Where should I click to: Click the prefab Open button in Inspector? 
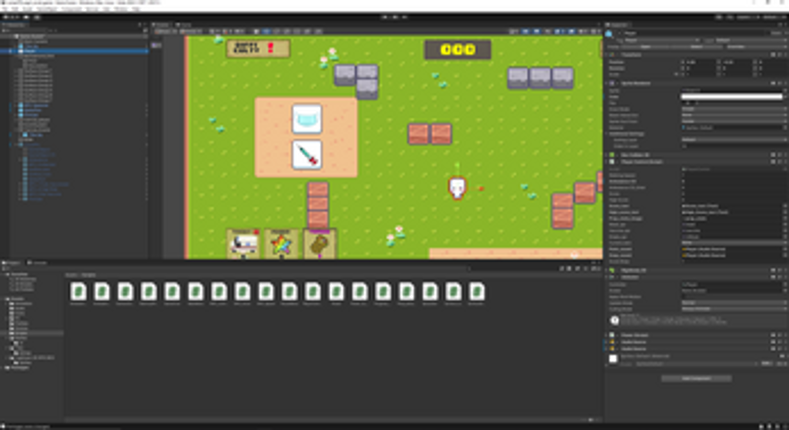(x=645, y=47)
